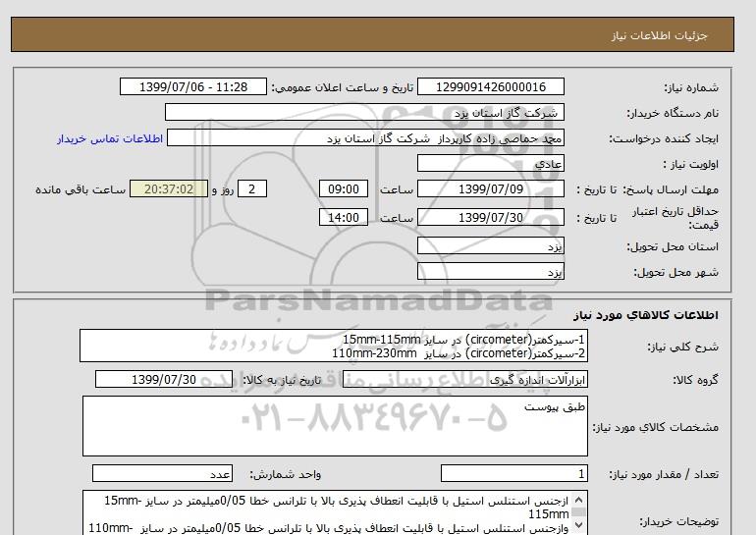This screenshot has height=535, width=756.
Task: Click the label شماره نیاز
Action: [691, 87]
